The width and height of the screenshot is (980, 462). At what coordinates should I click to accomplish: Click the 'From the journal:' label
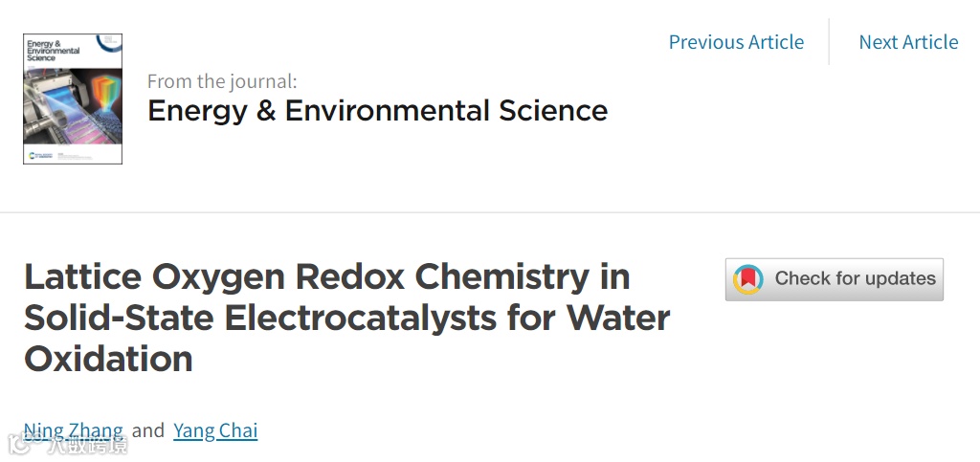tap(222, 81)
